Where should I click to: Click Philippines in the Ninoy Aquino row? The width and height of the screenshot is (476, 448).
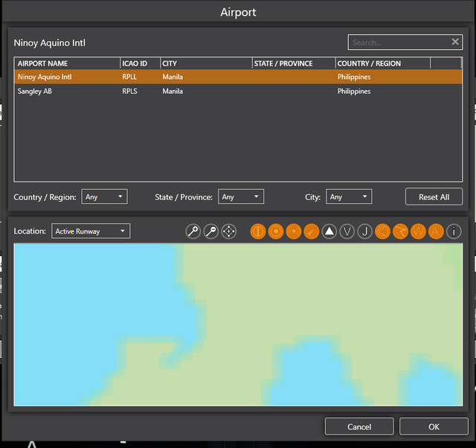coord(354,77)
